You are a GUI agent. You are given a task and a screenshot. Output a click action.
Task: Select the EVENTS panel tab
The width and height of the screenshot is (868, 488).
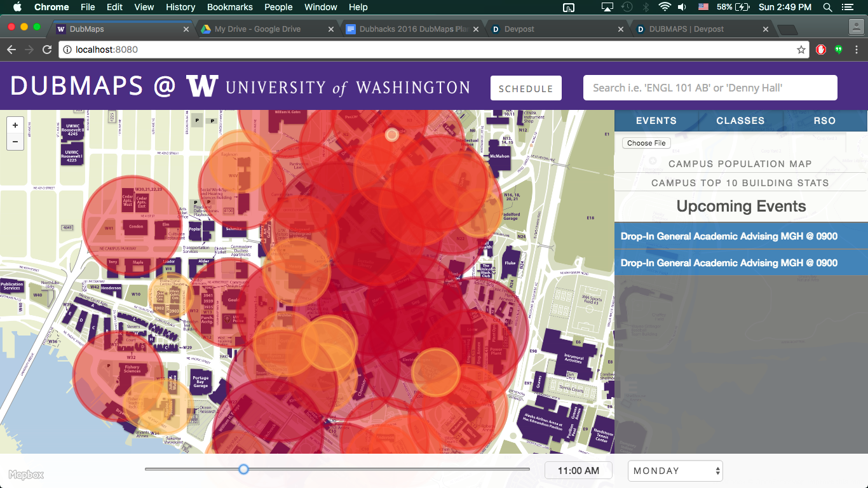[x=656, y=121]
